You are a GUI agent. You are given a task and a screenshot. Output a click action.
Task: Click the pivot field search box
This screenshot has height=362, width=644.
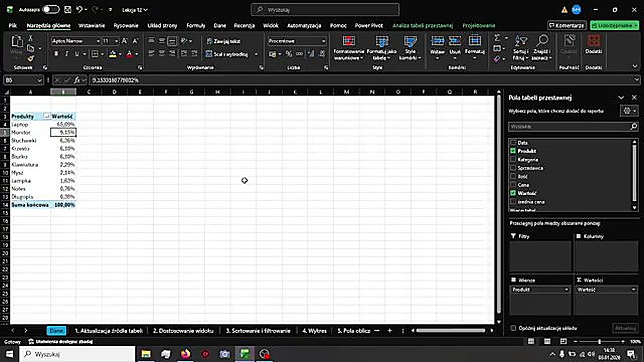[x=570, y=127]
